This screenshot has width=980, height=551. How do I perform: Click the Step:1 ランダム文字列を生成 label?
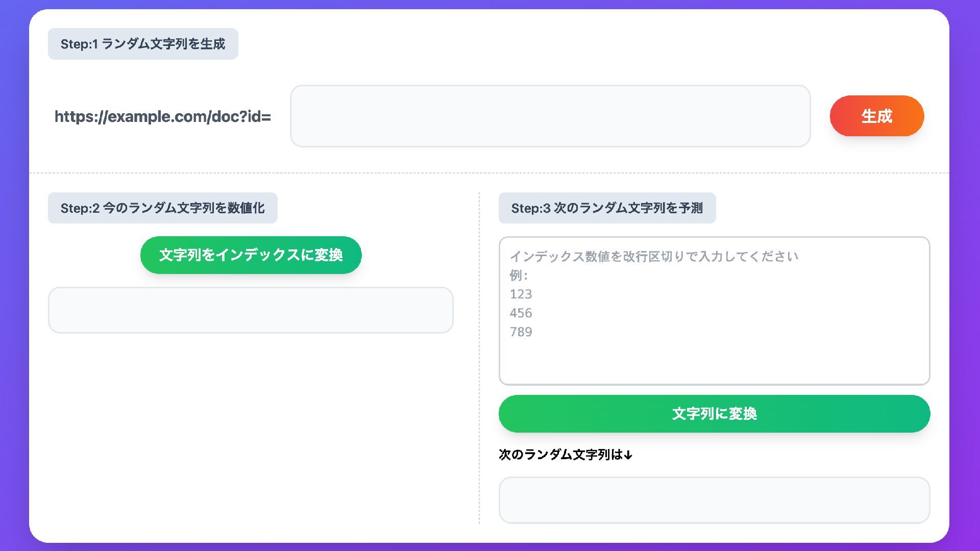pos(143,44)
